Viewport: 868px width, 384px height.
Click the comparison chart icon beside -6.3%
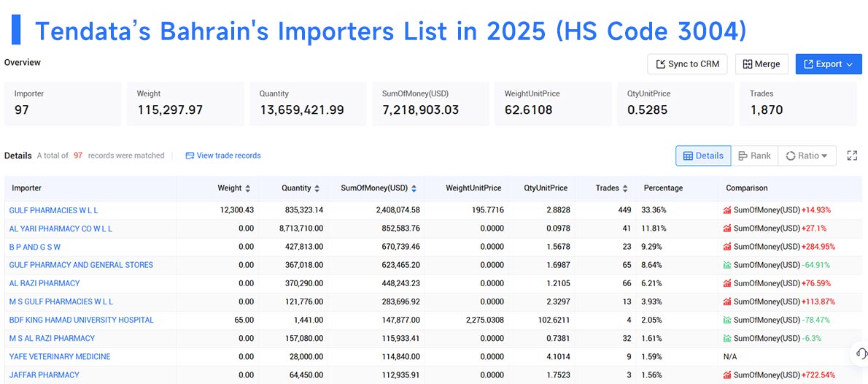point(727,338)
